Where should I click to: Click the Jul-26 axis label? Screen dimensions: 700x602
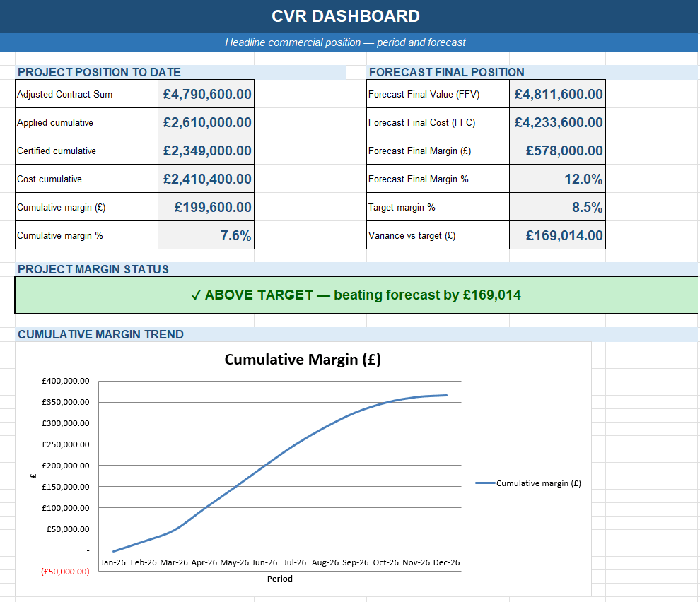pyautogui.click(x=295, y=562)
